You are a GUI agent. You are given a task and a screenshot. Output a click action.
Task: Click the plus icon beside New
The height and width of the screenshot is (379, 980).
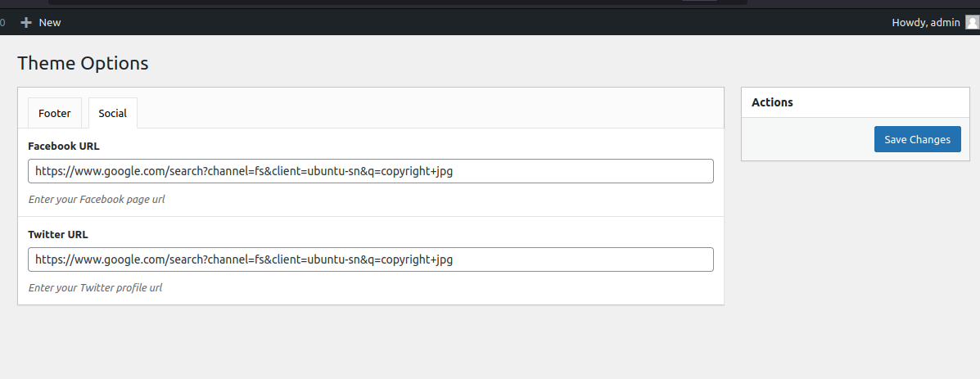pos(25,22)
